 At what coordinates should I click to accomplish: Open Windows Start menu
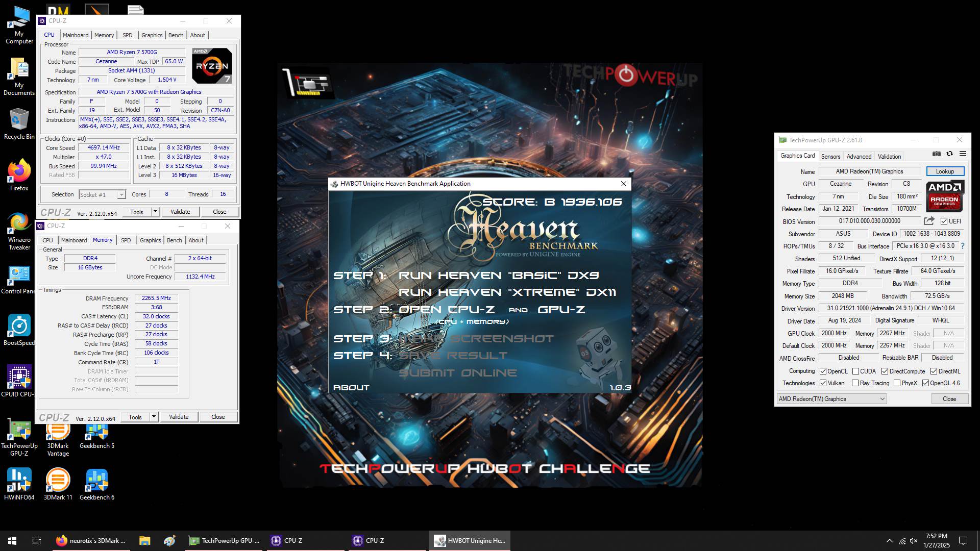tap(12, 541)
